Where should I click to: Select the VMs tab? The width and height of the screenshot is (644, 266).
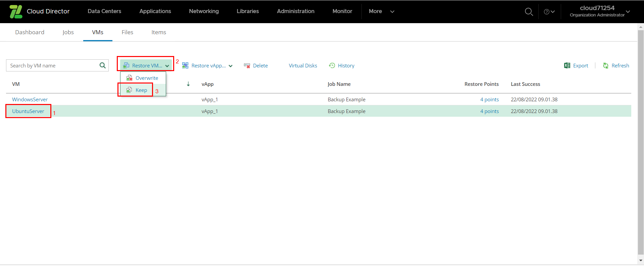point(98,32)
